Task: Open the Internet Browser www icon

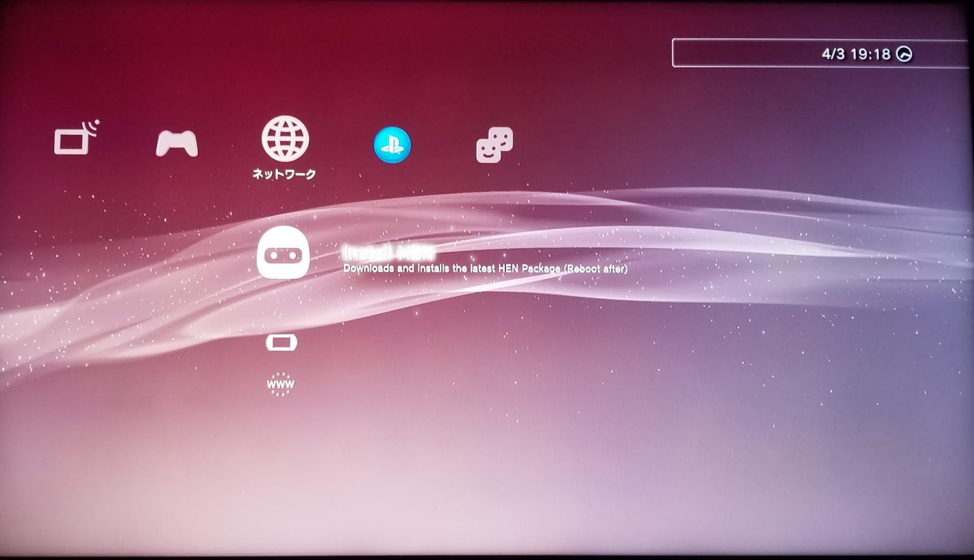Action: (281, 384)
